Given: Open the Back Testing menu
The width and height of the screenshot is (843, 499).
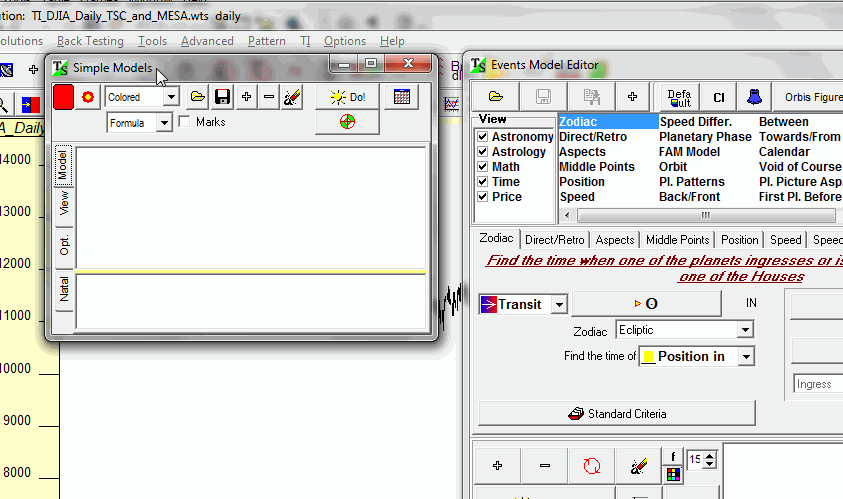Looking at the screenshot, I should pos(90,41).
